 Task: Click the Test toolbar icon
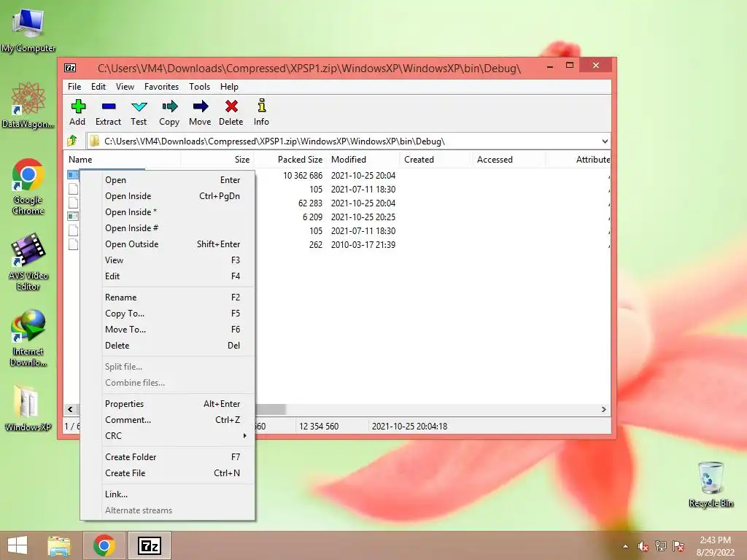139,112
